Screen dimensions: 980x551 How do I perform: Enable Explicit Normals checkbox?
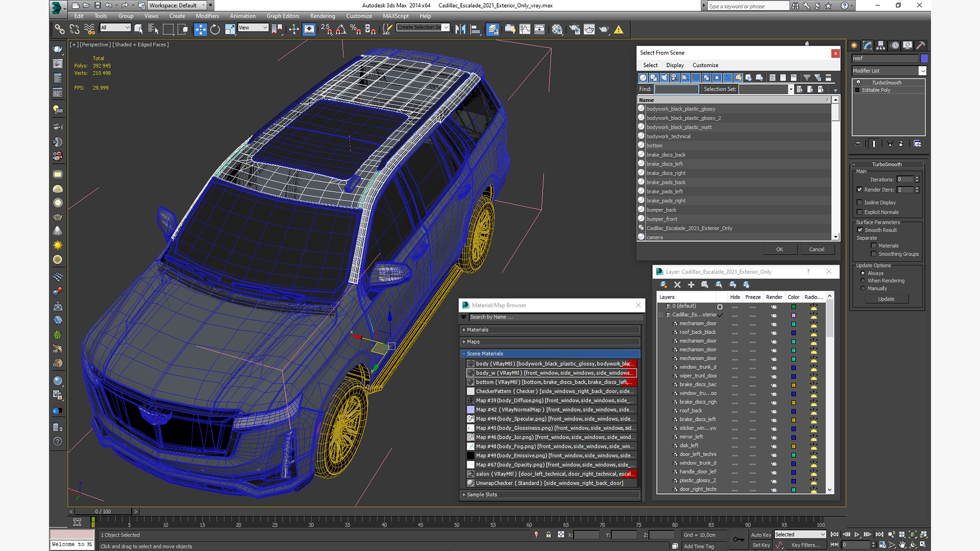tap(860, 212)
